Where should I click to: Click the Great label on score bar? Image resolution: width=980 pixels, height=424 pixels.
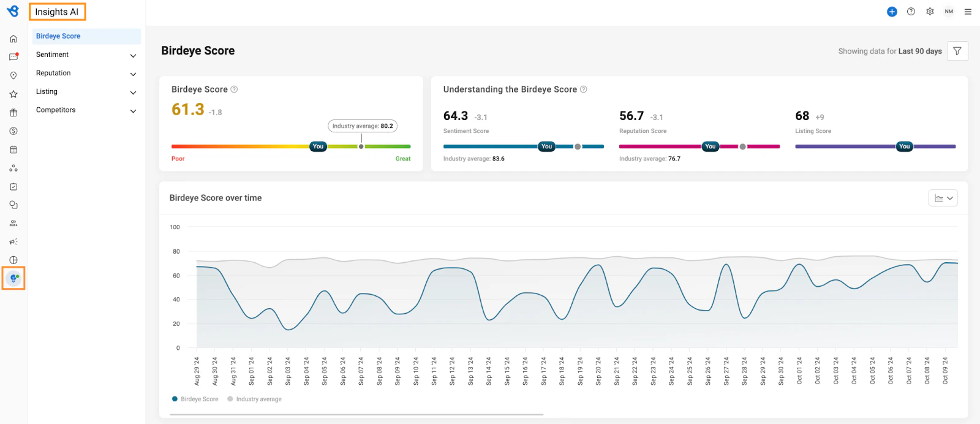pos(403,159)
